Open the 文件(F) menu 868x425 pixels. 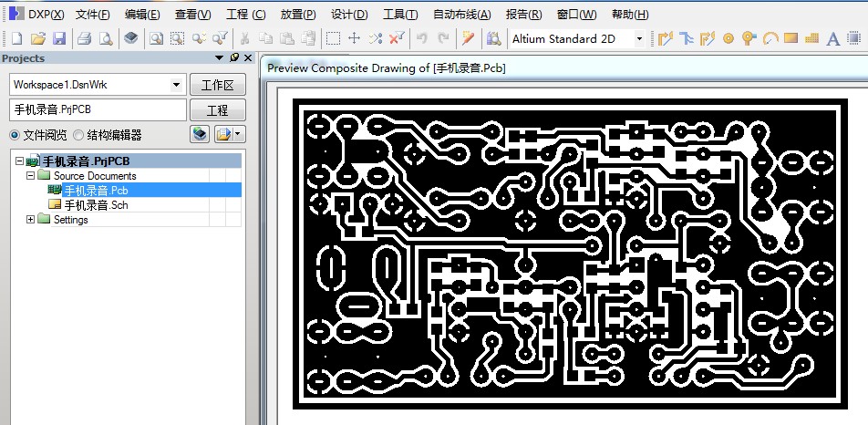pos(92,15)
